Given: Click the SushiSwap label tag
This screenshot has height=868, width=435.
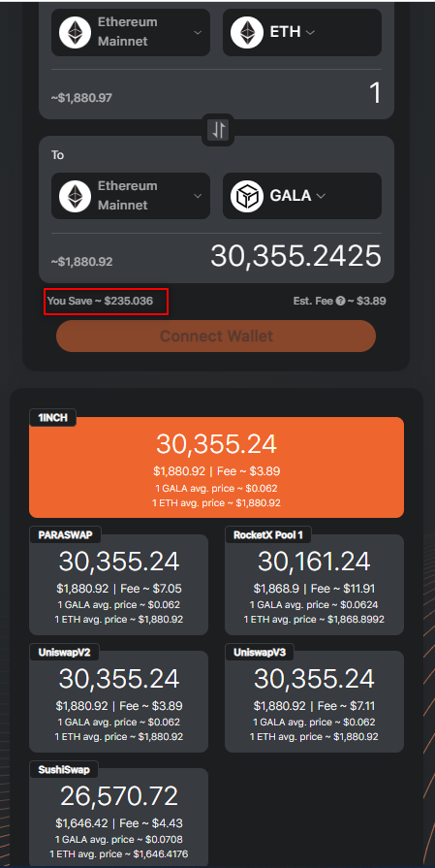Looking at the screenshot, I should point(64,769).
